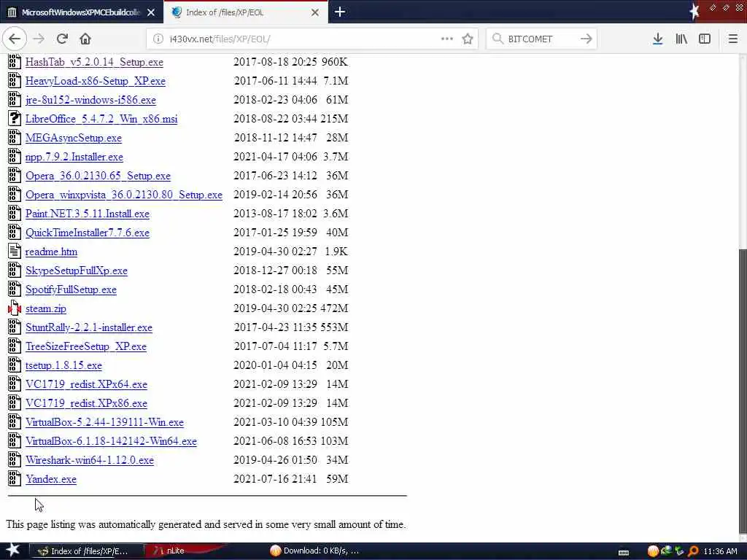Close the Index of /files/XP/EOL tab
747x560 pixels.
315,12
